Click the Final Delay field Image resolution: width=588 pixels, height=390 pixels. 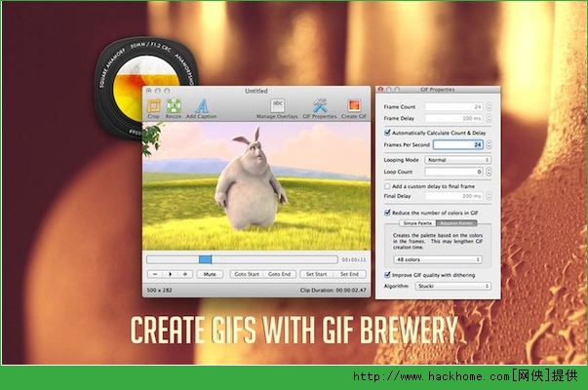pos(453,196)
